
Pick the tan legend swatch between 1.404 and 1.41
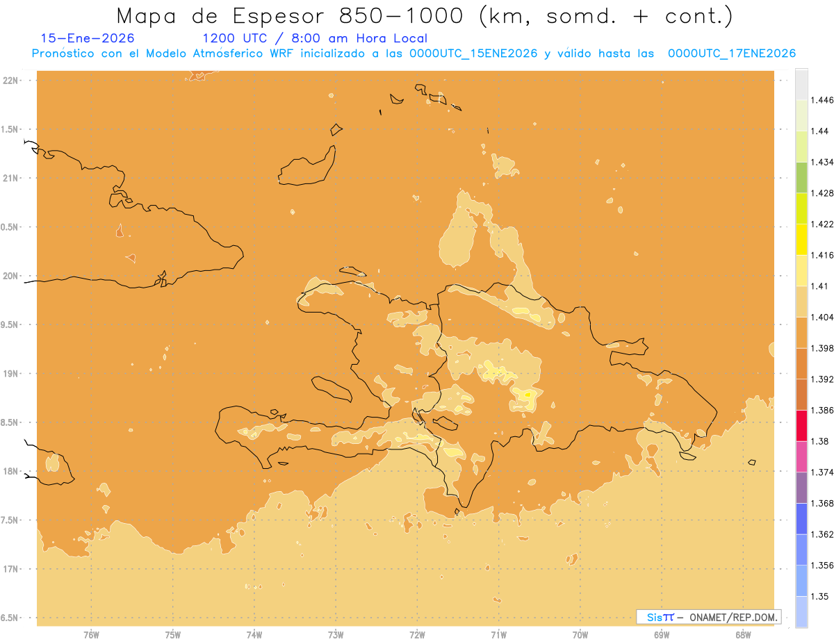point(801,302)
